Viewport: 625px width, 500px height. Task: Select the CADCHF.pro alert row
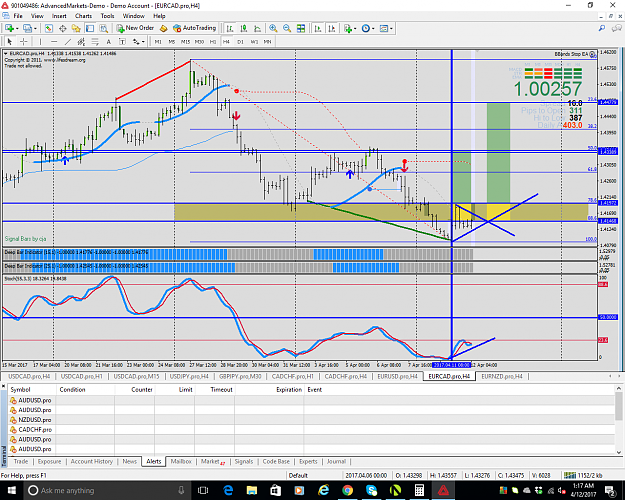(311, 429)
